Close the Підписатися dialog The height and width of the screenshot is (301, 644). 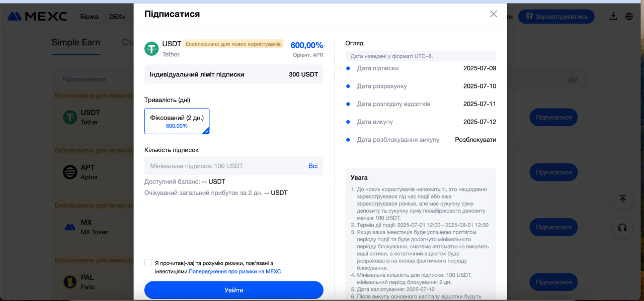[494, 14]
